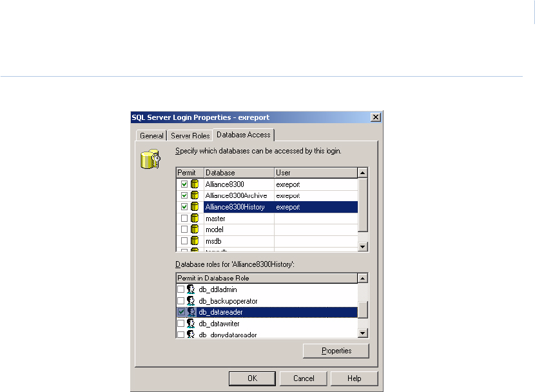The height and width of the screenshot is (392, 535).
Task: Close the SQL Server Login Properties dialog
Action: pos(376,117)
